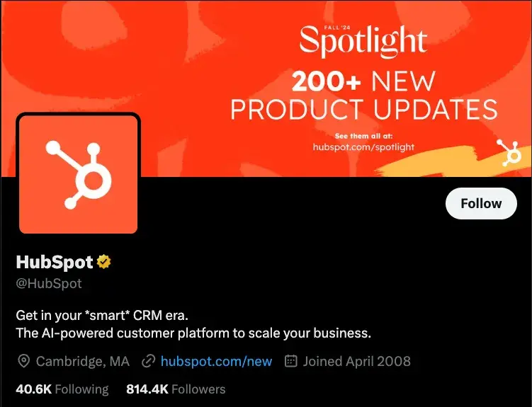Click the bio text about CRM era
Viewport: 532px width, 407px height.
(x=193, y=324)
